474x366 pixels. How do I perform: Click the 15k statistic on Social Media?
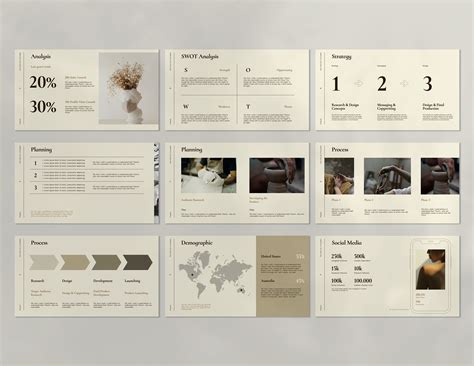pos(335,268)
